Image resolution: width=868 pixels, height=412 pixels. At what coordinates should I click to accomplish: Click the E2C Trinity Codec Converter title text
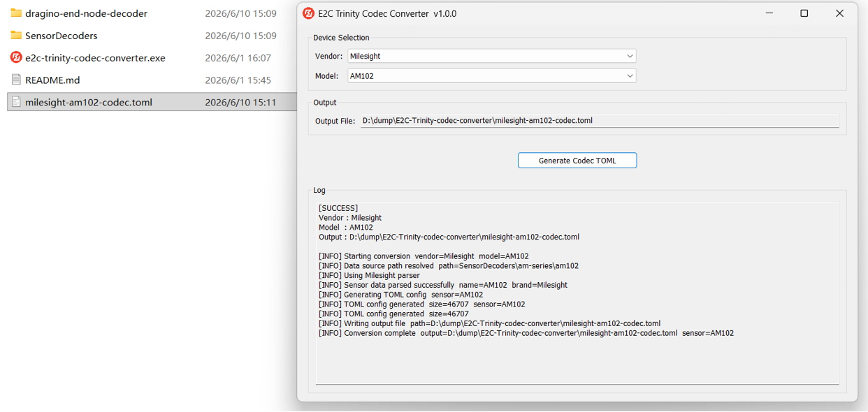click(387, 13)
